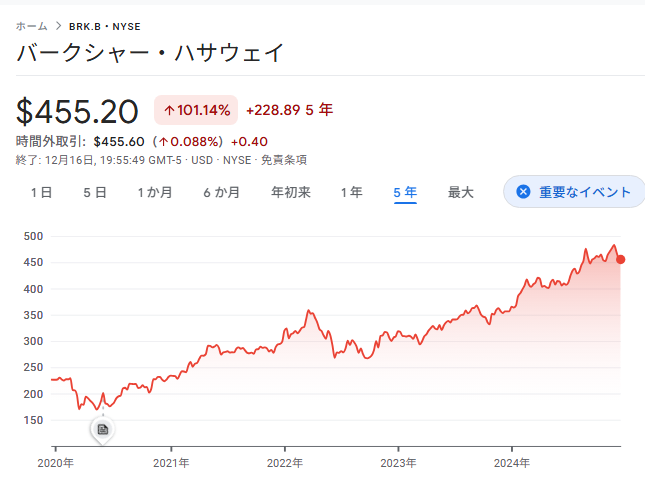
Task: Click the 時間外取引 price $455.60
Action: [119, 141]
